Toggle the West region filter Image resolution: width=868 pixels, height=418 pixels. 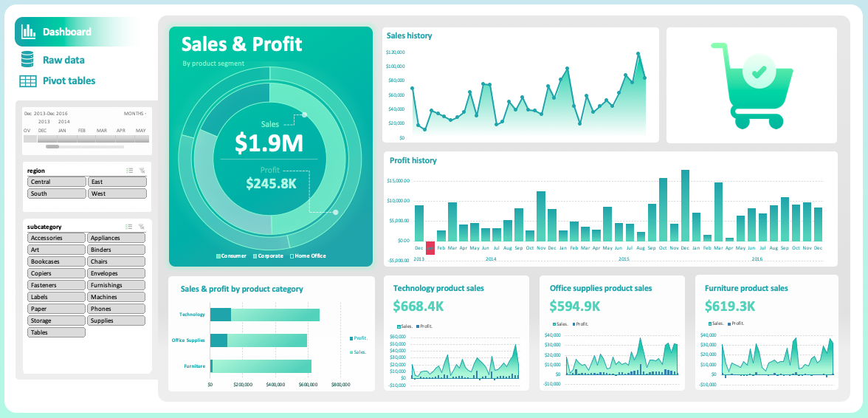pyautogui.click(x=117, y=193)
